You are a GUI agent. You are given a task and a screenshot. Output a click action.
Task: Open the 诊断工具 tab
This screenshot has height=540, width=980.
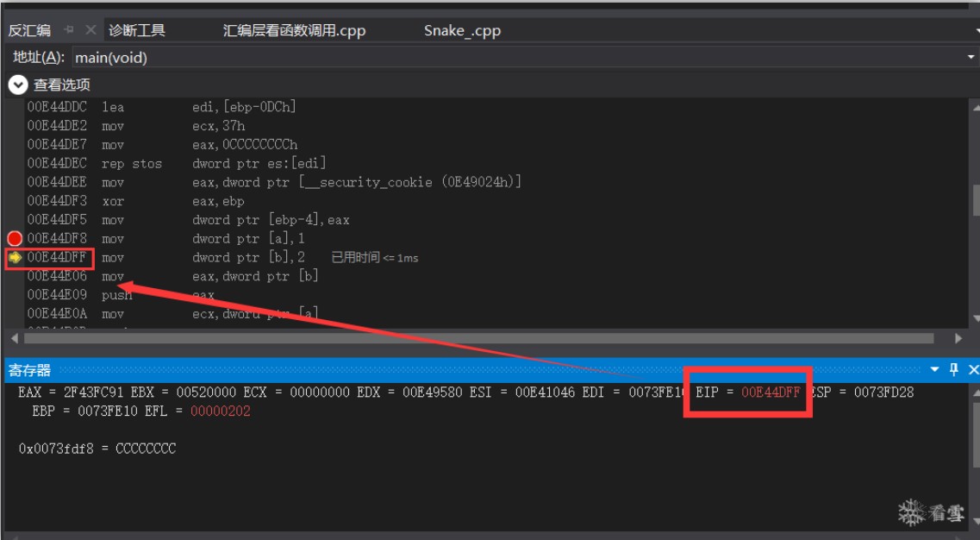[137, 31]
